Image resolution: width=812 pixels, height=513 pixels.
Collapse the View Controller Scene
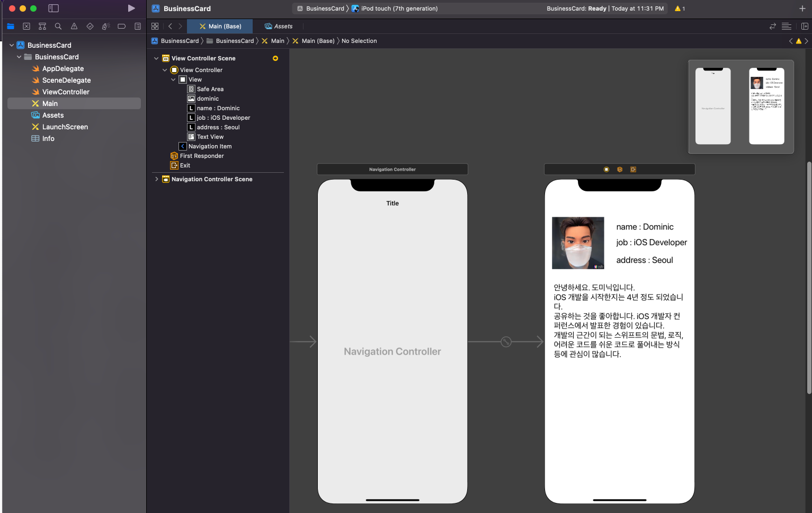coord(156,58)
